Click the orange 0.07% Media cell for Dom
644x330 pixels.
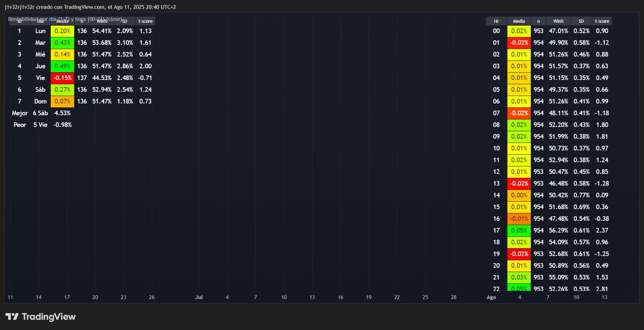(x=63, y=101)
